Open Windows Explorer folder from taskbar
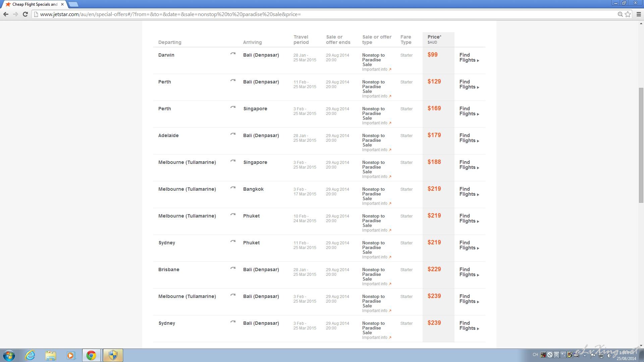The image size is (644, 362). (51, 355)
